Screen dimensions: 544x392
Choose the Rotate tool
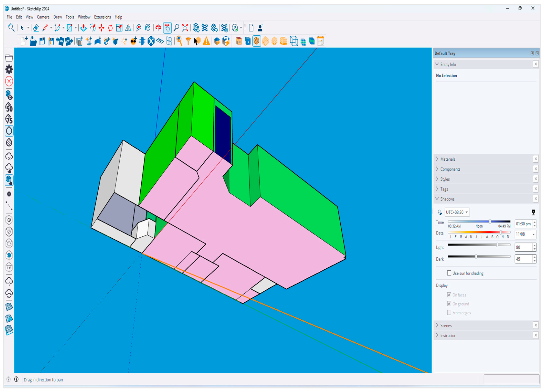tap(110, 28)
